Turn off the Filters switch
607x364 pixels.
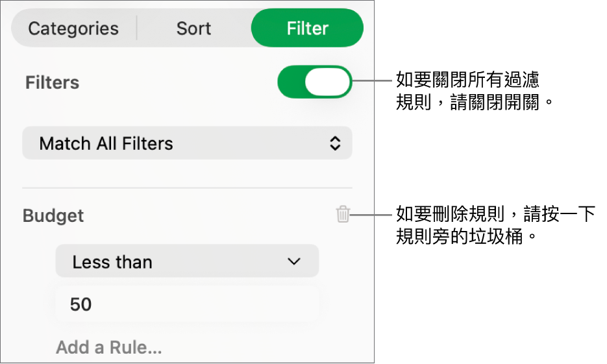pos(315,83)
